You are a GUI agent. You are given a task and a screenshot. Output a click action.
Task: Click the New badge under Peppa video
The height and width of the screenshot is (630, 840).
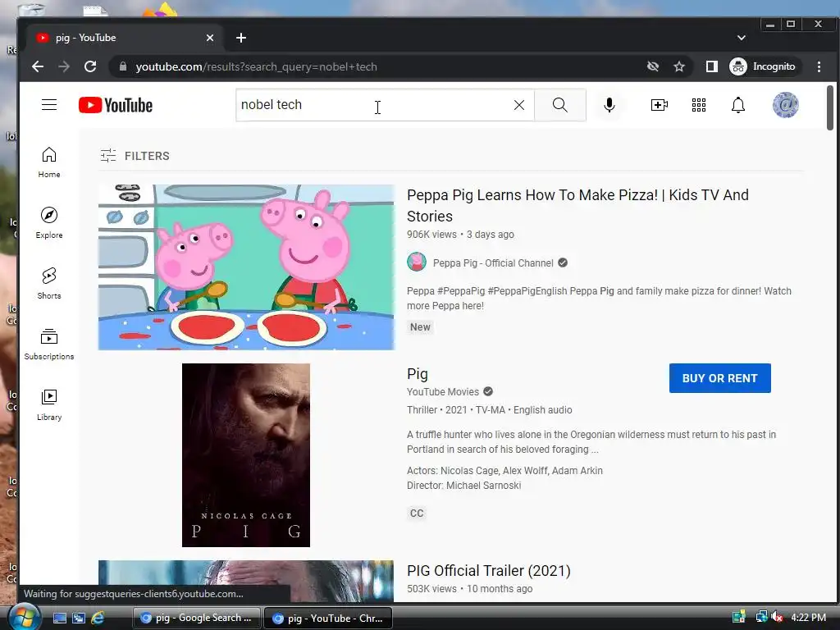tap(420, 326)
